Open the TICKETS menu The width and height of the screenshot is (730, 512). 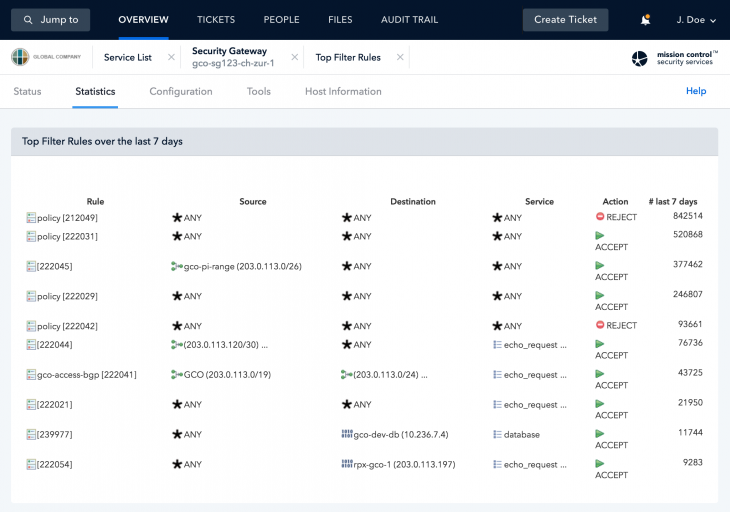216,20
